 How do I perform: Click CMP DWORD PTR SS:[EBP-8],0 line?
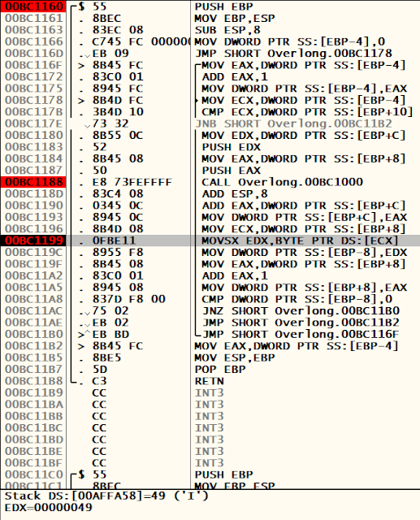(297, 299)
